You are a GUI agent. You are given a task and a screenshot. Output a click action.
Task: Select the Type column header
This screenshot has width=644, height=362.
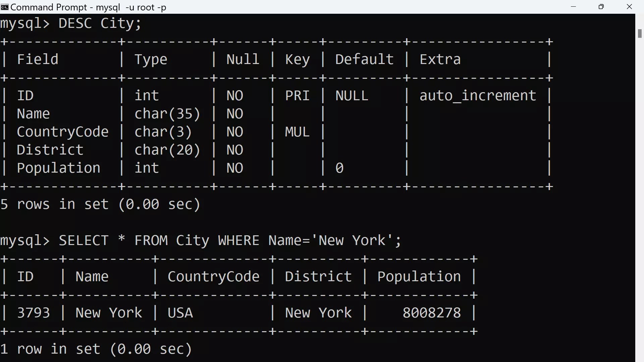click(x=151, y=59)
